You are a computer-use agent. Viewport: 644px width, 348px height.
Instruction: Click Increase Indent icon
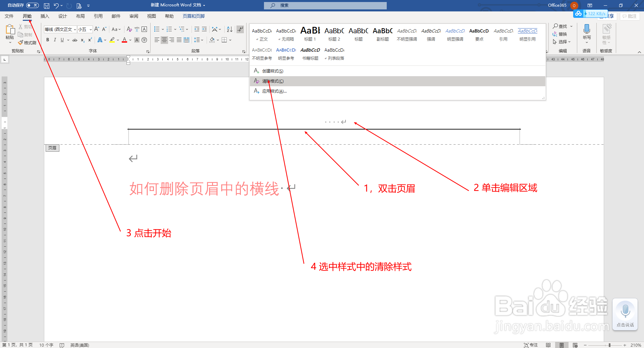pos(204,29)
